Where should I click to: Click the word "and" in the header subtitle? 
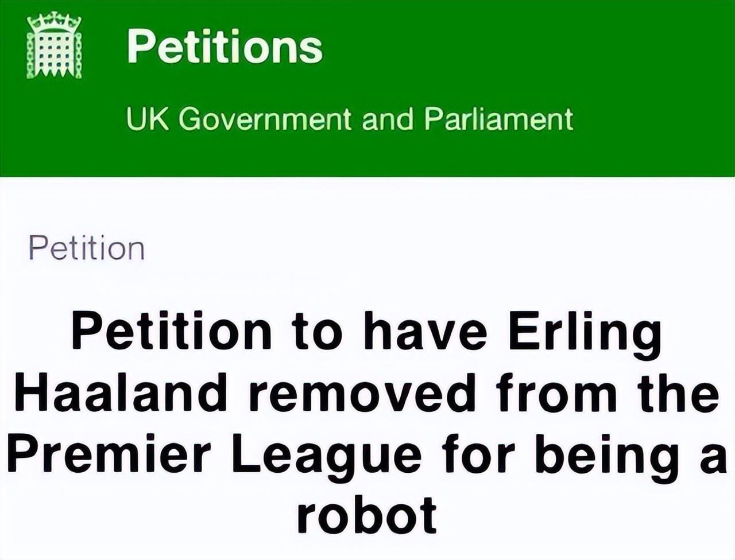pos(387,119)
